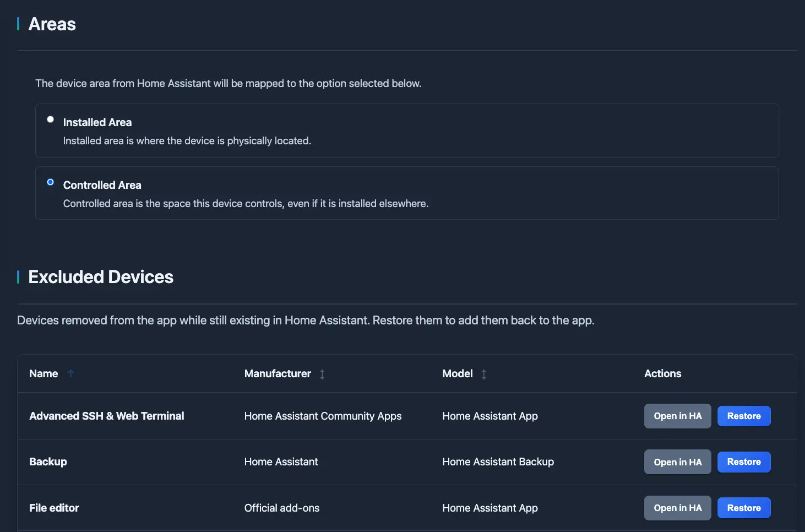805x532 pixels.
Task: Click the Model column sort icon
Action: pos(483,374)
